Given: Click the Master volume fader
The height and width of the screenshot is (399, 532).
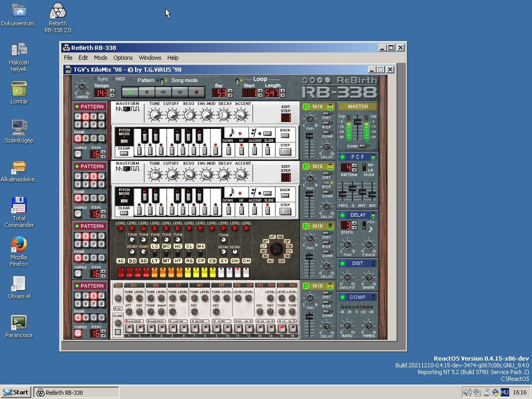Looking at the screenshot, I should click(x=357, y=121).
